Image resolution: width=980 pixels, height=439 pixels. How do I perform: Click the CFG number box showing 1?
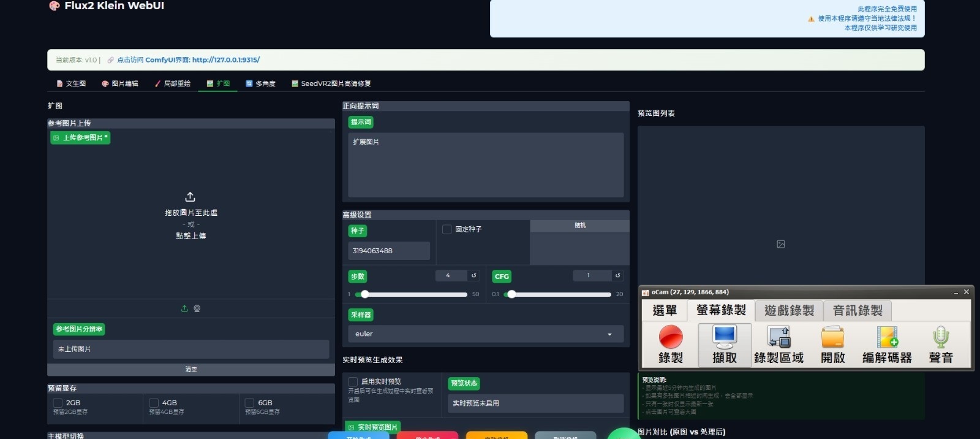point(592,276)
